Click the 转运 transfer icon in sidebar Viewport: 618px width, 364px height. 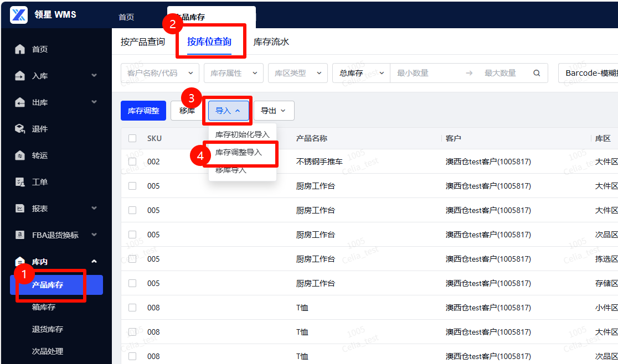(x=20, y=155)
